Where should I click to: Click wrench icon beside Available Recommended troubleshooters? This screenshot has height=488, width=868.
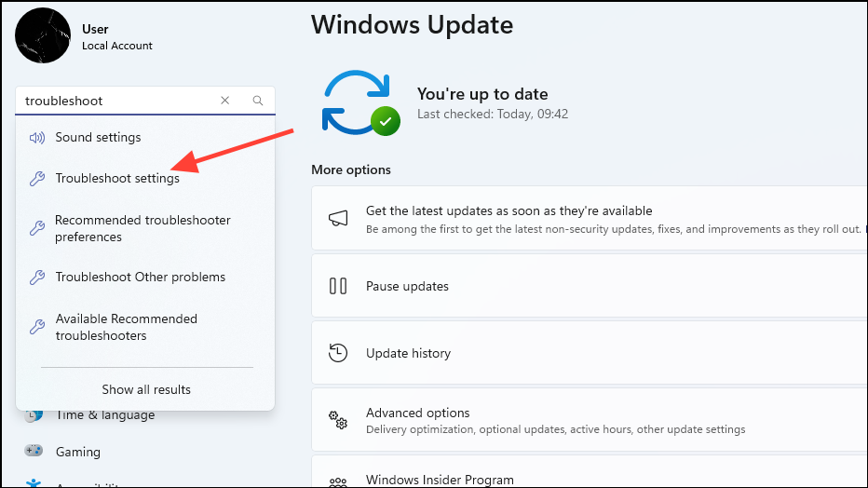click(37, 327)
